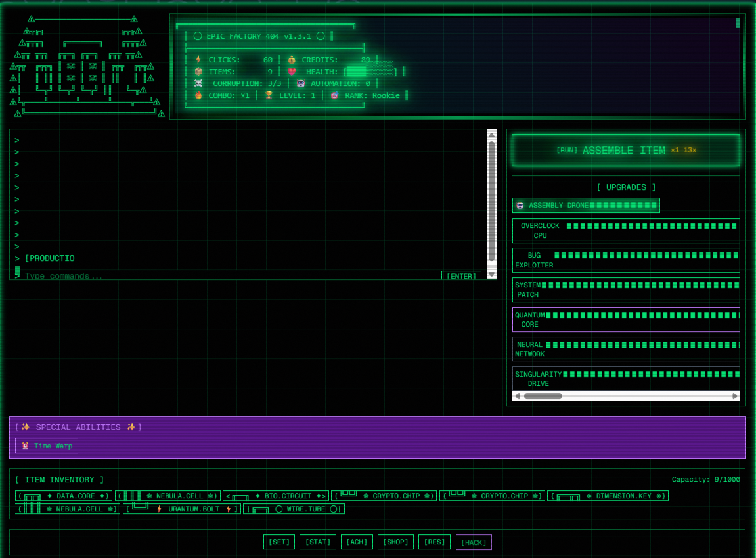Click the upgrades scrollbar left arrow
Image resolution: width=756 pixels, height=558 pixels.
[518, 396]
